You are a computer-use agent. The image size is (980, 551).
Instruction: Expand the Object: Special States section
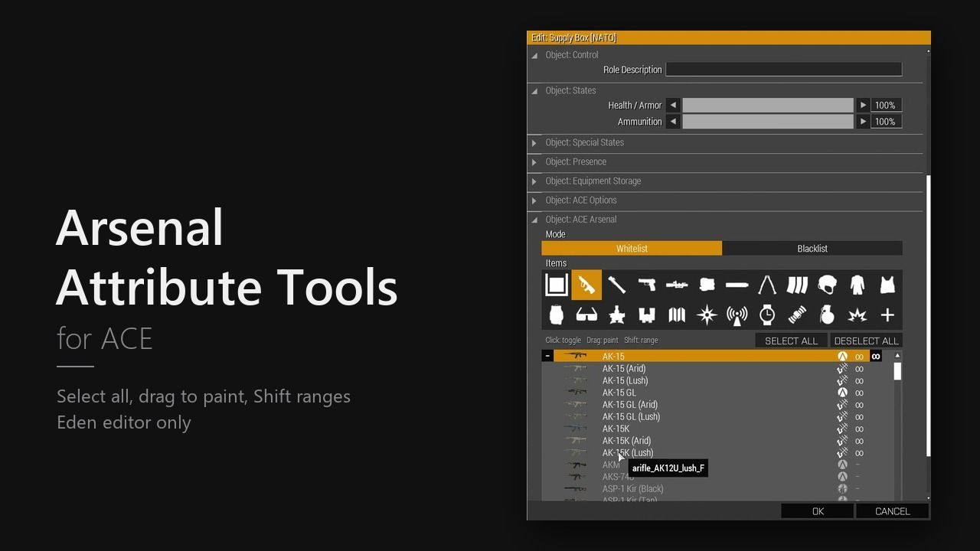[x=534, y=142]
